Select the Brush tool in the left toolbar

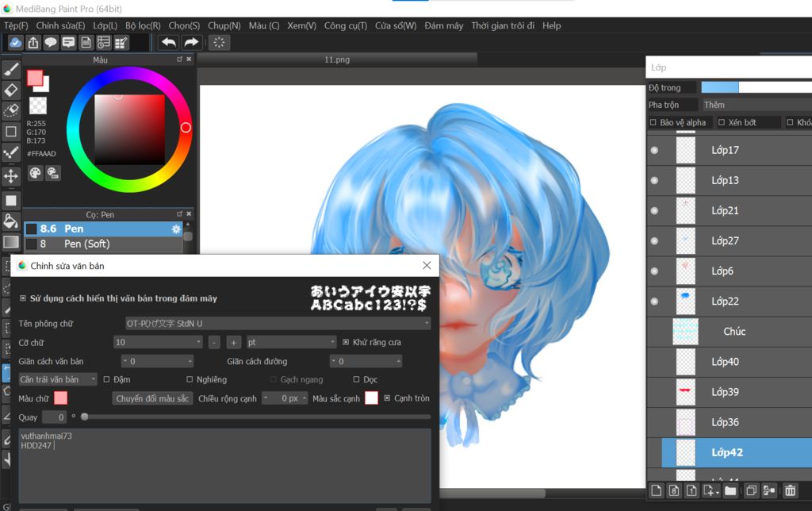(x=11, y=68)
